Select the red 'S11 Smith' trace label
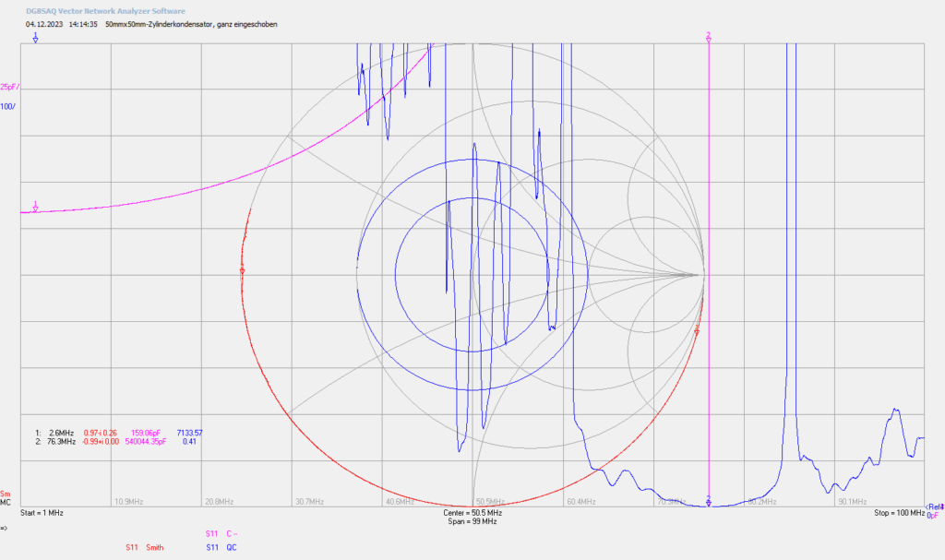Screen dimensions: 945x560 145,547
